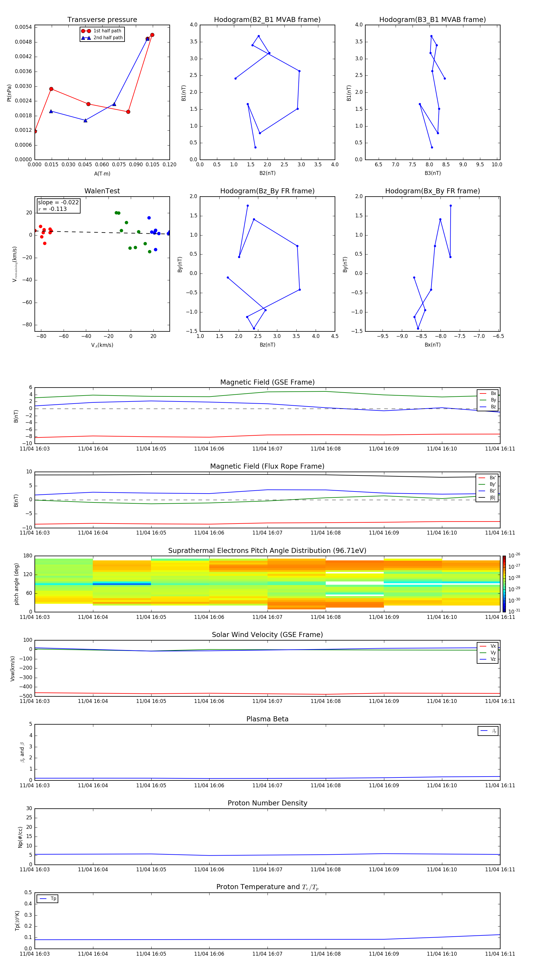The width and height of the screenshot is (535, 980).
Task: Select the |B| legend entry in Flux Rope plot
Action: click(x=487, y=498)
